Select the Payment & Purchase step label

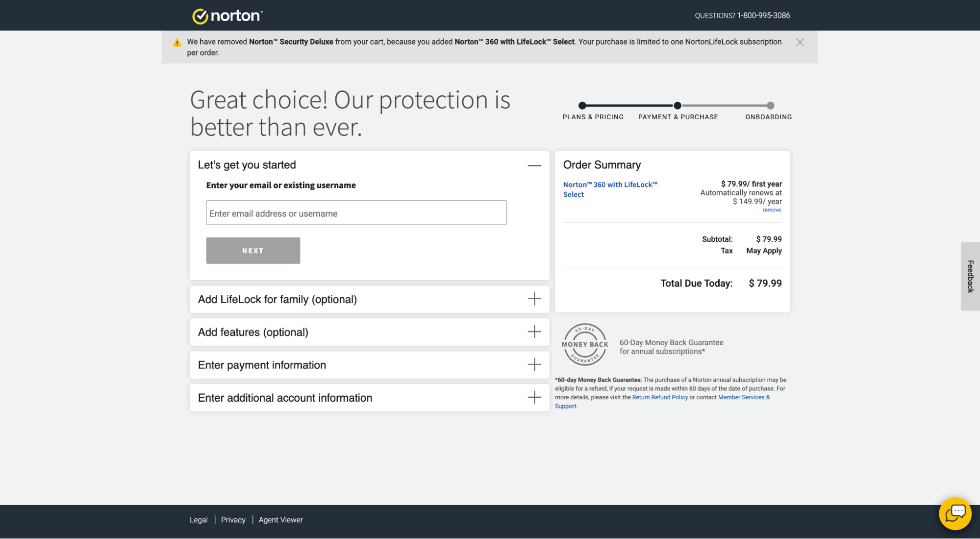pos(678,117)
